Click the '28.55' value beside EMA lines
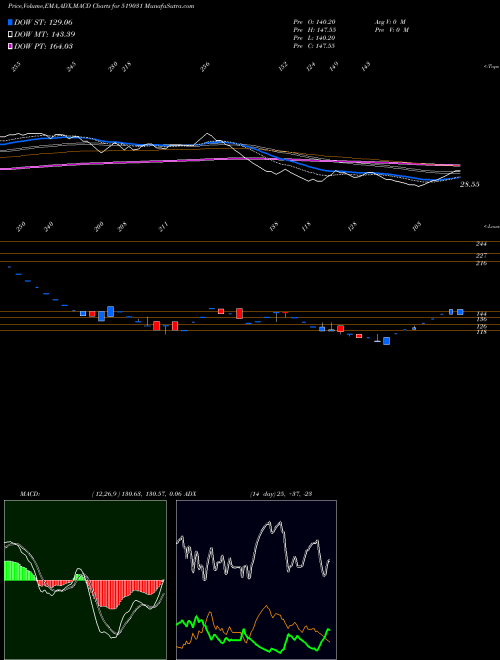500x660 pixels. (470, 184)
